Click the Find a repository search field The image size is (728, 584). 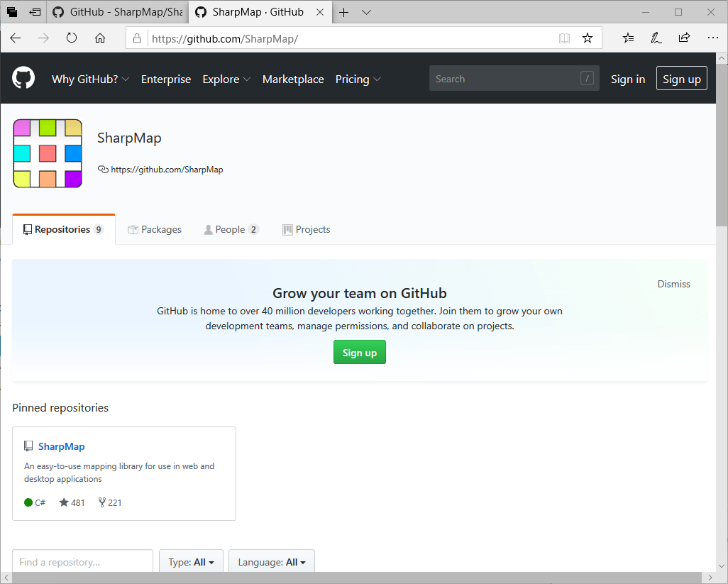[x=82, y=561]
